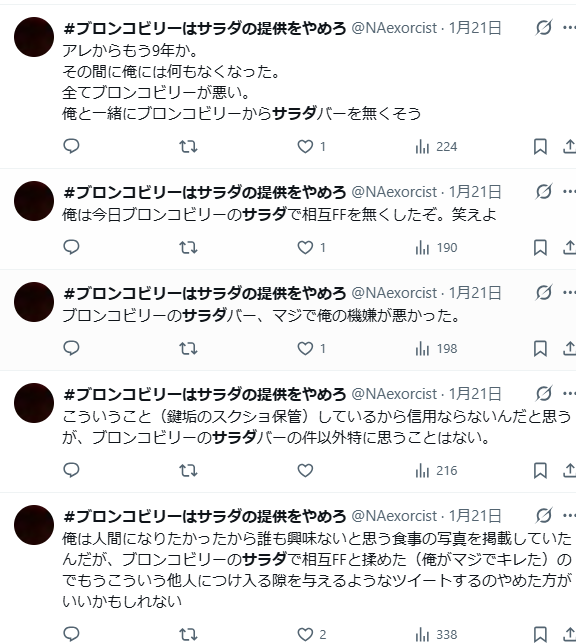Screen dimensions: 576x644
Task: Open more options on 198-view tweet
Action: [x=569, y=292]
